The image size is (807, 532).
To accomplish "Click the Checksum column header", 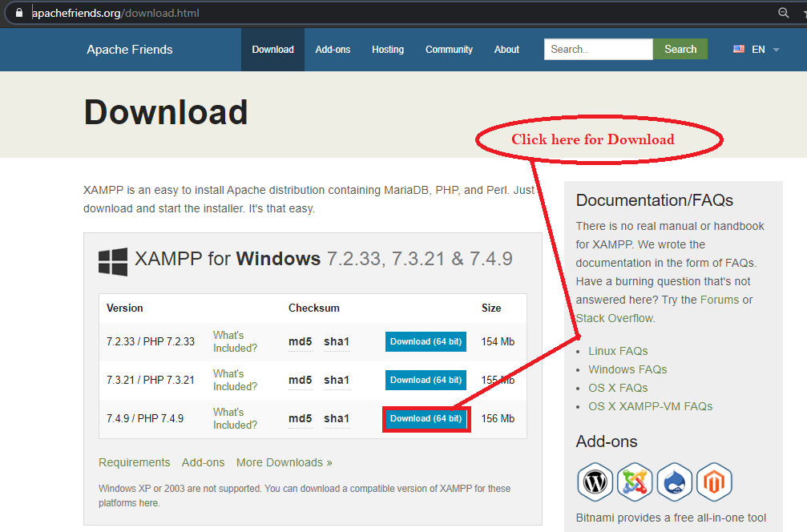I will 314,308.
